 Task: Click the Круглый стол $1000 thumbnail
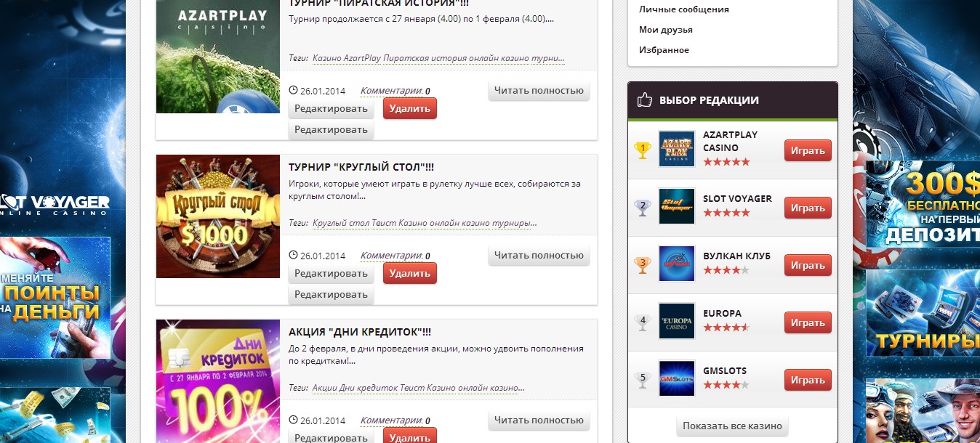tap(218, 216)
